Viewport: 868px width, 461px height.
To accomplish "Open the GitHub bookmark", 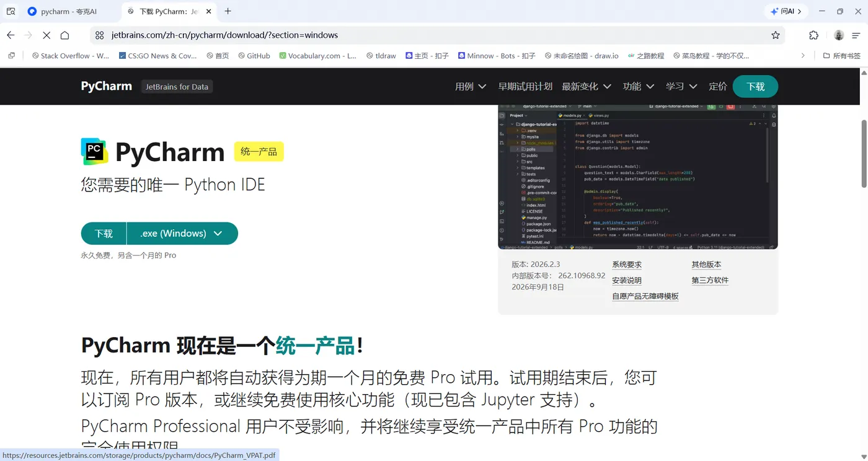I will (254, 56).
